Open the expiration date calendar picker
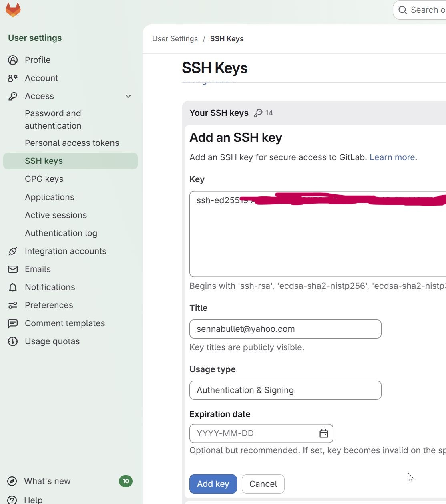Image resolution: width=446 pixels, height=504 pixels. (x=324, y=433)
